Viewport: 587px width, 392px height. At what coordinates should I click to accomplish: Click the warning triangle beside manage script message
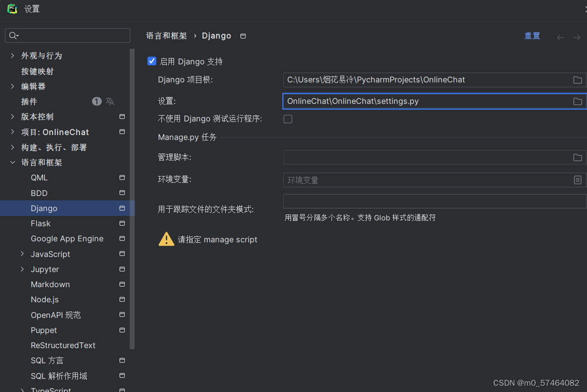point(166,239)
